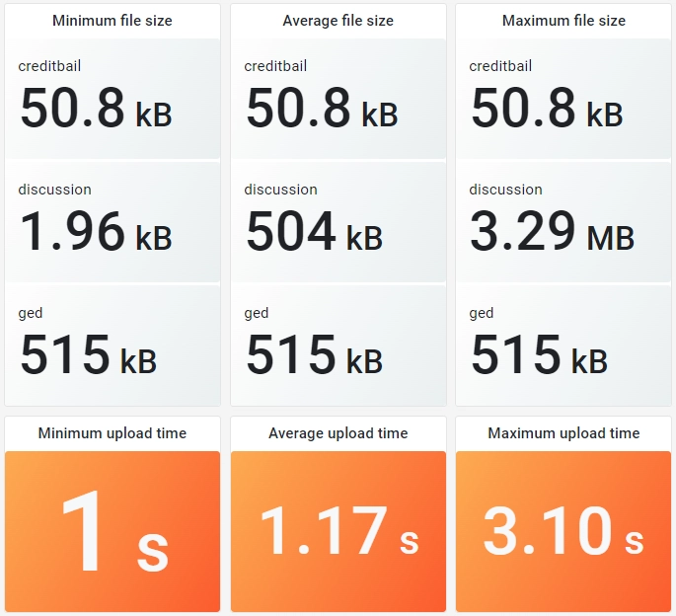This screenshot has width=676, height=616.
Task: Click creditbail label in Average file size
Action: point(275,66)
